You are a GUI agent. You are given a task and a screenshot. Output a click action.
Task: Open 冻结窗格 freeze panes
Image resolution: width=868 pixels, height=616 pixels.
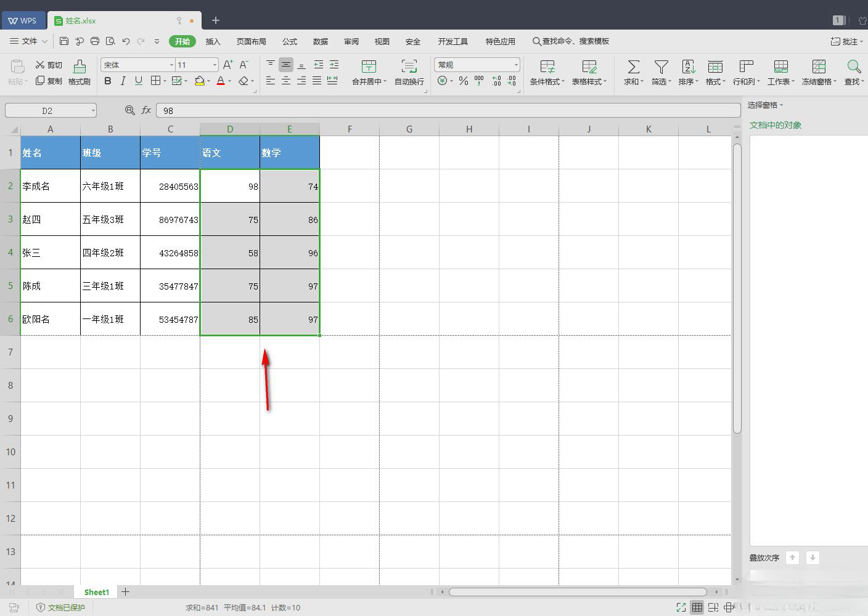point(819,72)
